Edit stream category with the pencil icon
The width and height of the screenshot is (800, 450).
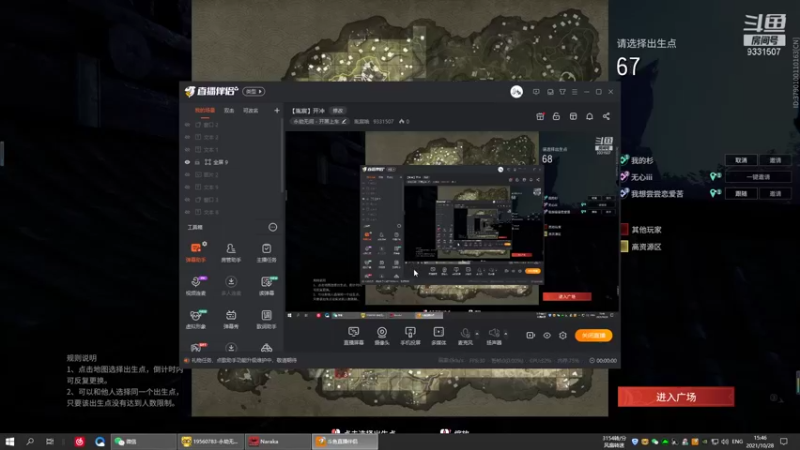point(344,121)
